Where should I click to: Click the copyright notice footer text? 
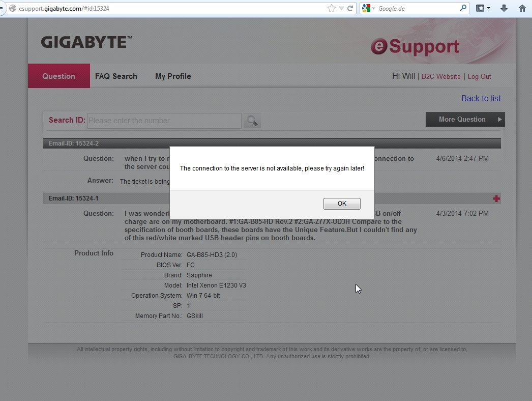click(x=272, y=353)
